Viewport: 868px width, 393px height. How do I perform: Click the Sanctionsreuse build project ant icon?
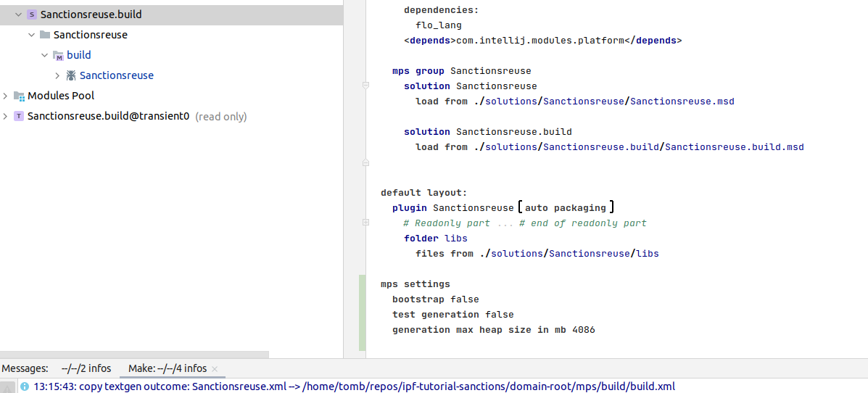[71, 75]
